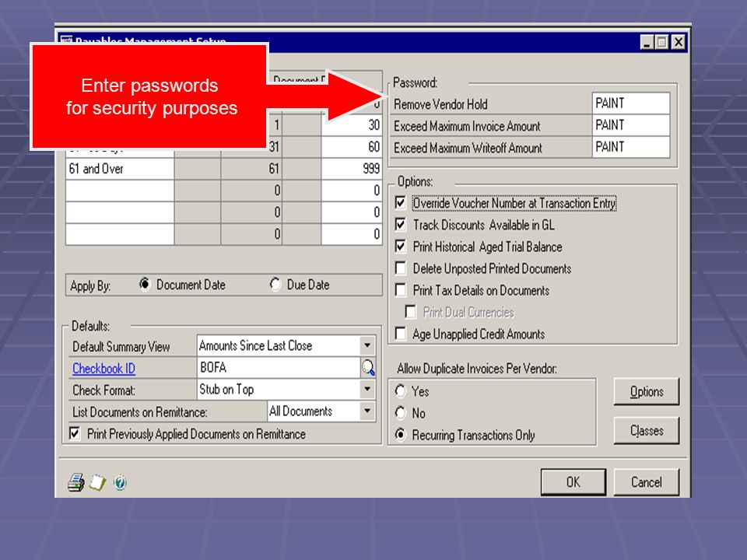Viewport: 747px width, 560px height.
Task: Click Exceed Maximum Invoice Amount password field
Action: coord(631,125)
